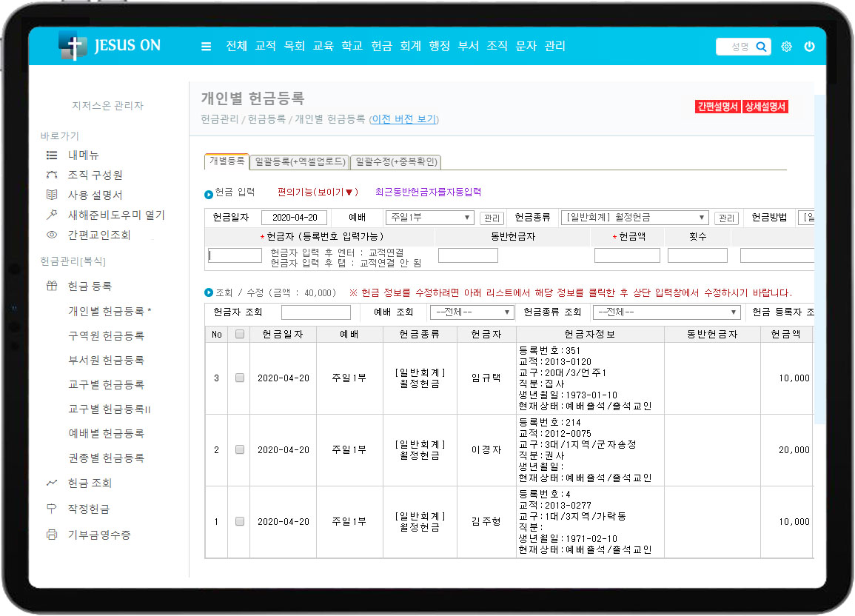Open the 이전 버전 보기 link

point(403,119)
